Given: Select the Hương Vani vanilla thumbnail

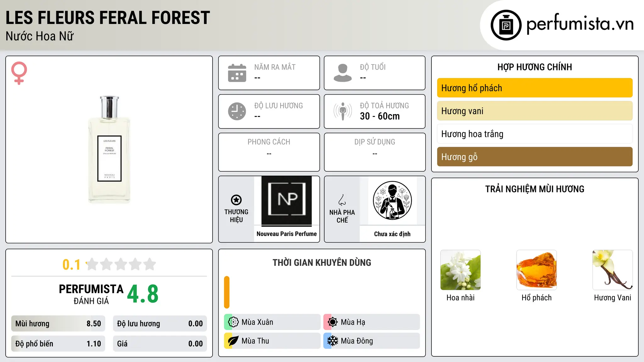Looking at the screenshot, I should (613, 270).
